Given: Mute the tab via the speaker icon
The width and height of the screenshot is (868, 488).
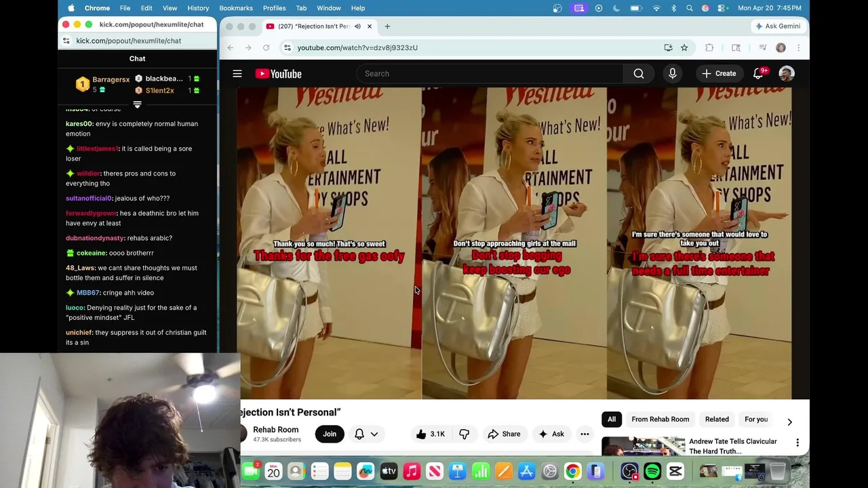Looking at the screenshot, I should click(357, 26).
